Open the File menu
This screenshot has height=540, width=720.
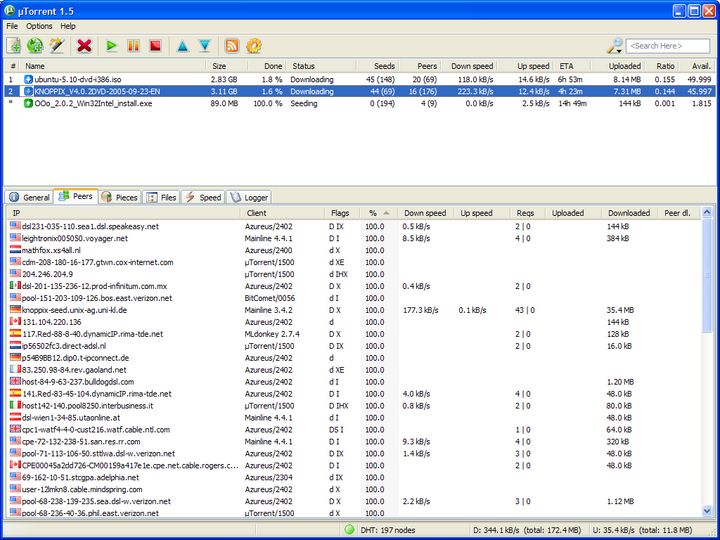[x=12, y=26]
